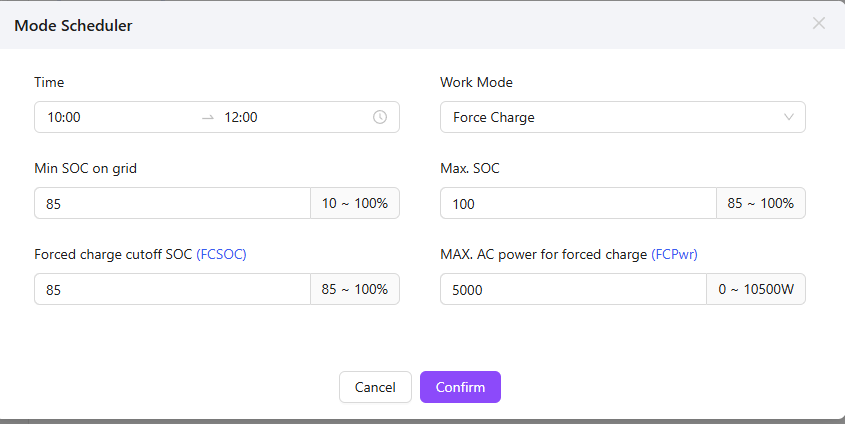Screen dimensions: 845x424
Task: Click the Forced charge cutoff SOC input
Action: [x=172, y=289]
